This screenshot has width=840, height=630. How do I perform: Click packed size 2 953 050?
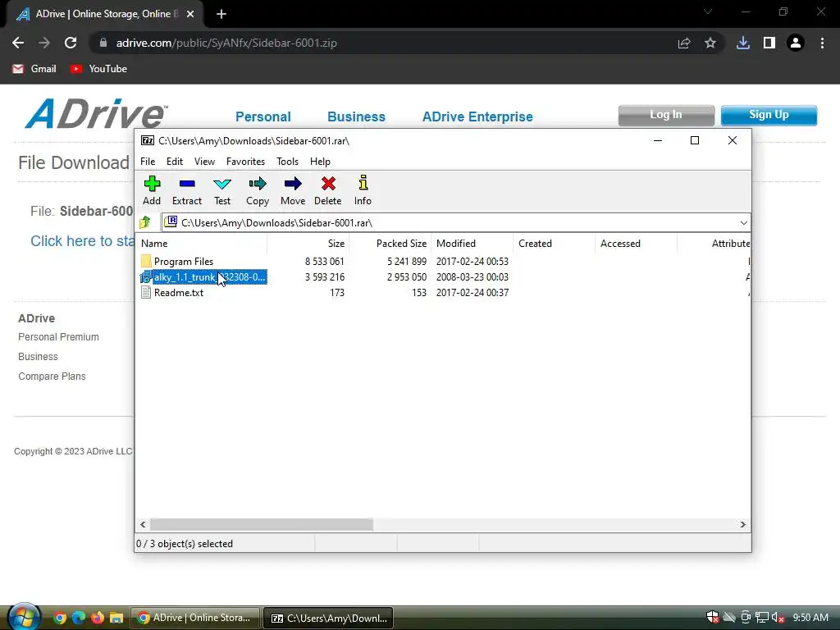[x=407, y=277]
